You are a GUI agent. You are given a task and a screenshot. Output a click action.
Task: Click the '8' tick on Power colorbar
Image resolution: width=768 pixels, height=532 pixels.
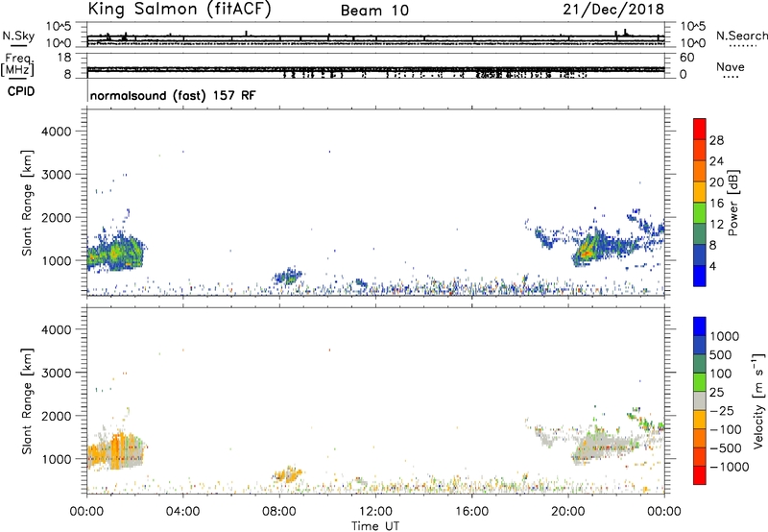712,246
